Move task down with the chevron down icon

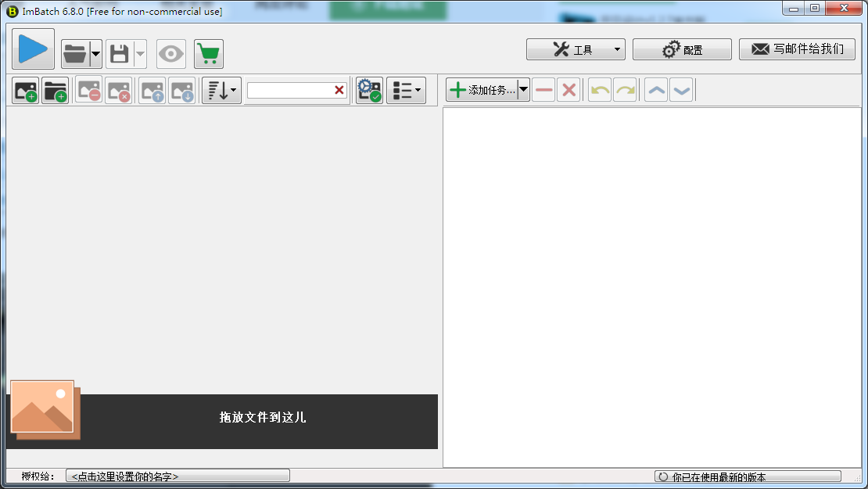pos(681,90)
